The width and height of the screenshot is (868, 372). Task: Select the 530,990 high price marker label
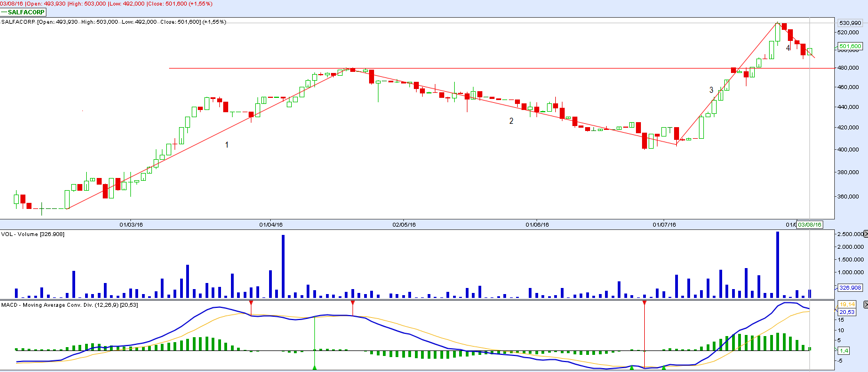pos(850,23)
